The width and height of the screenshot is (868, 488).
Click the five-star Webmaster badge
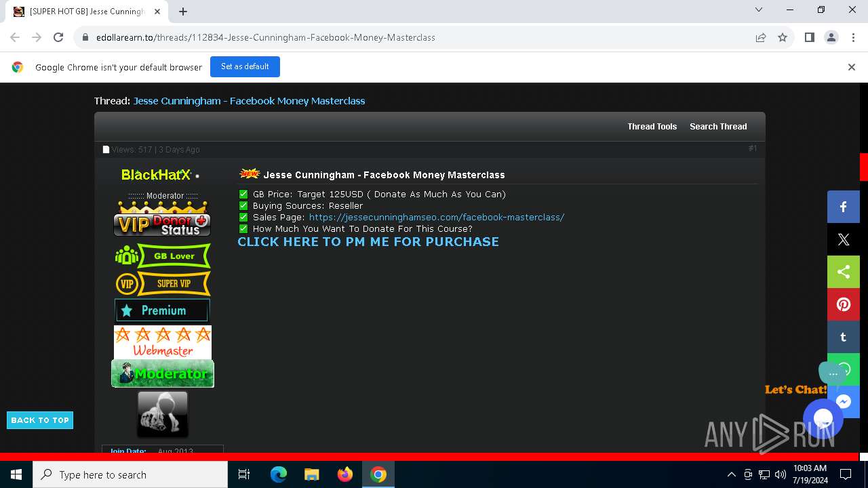[x=163, y=342]
